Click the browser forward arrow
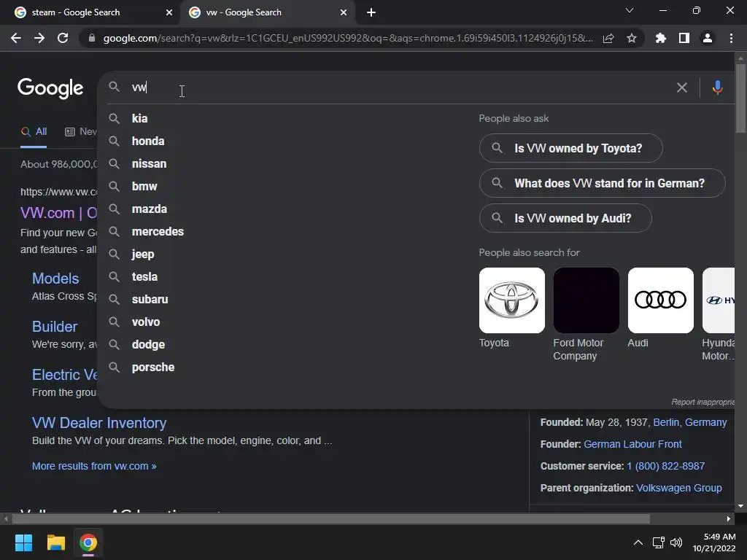 point(39,38)
